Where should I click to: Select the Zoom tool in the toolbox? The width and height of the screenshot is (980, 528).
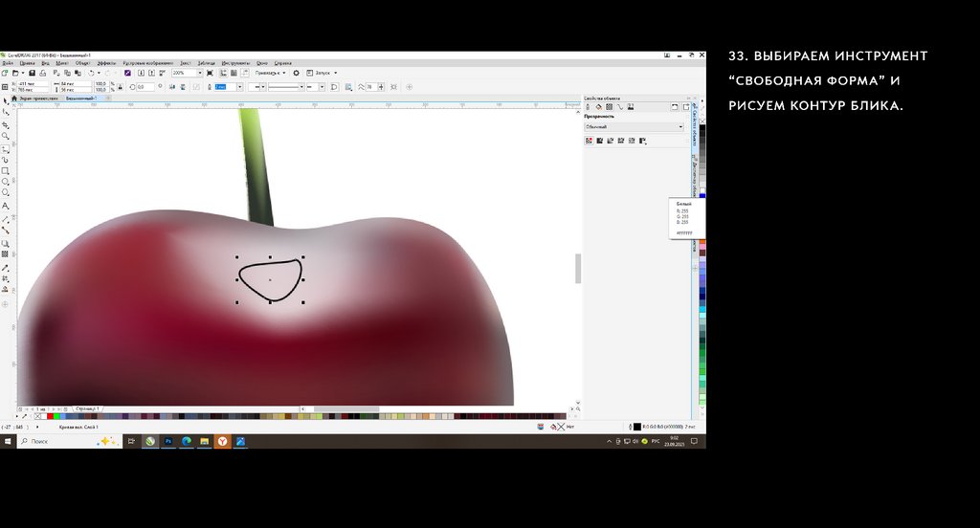point(6,136)
